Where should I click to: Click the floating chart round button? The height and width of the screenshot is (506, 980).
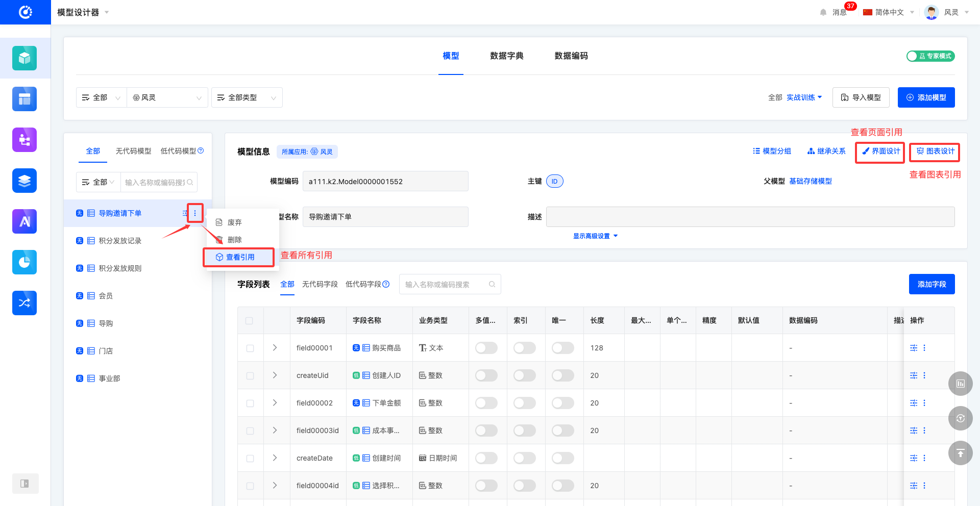961,384
